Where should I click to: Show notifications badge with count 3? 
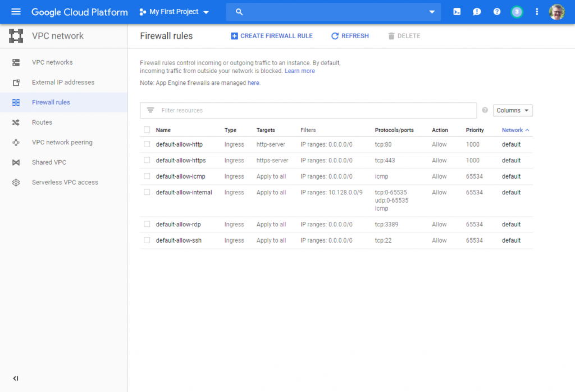pos(517,12)
